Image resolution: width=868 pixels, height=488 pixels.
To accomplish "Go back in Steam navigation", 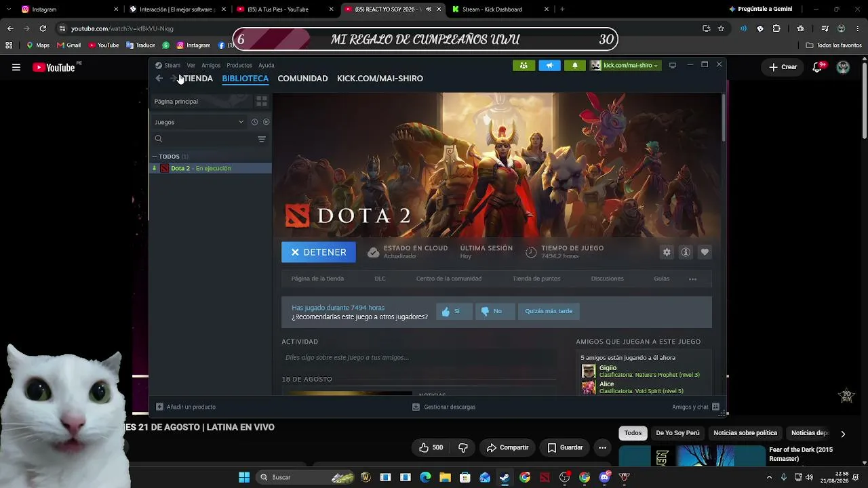I will pos(159,79).
